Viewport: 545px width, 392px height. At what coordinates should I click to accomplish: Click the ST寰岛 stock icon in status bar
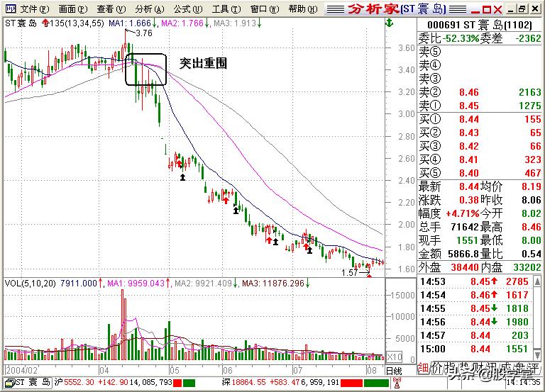coord(10,383)
